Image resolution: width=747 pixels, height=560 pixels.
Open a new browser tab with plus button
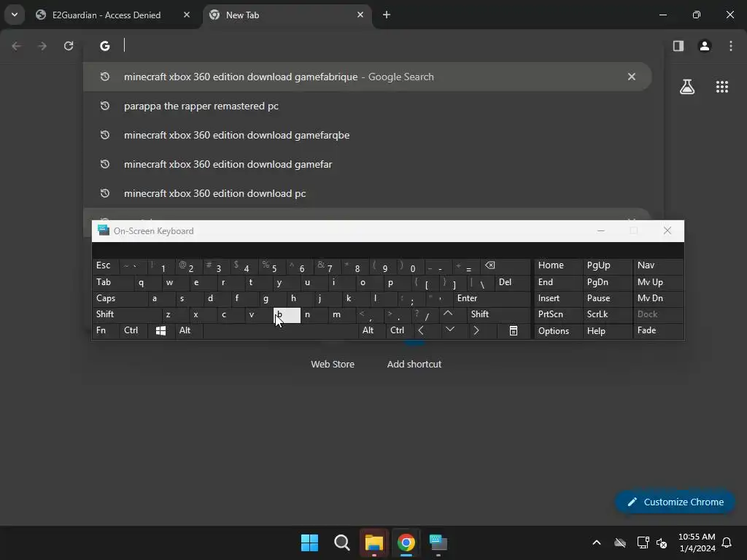(387, 15)
